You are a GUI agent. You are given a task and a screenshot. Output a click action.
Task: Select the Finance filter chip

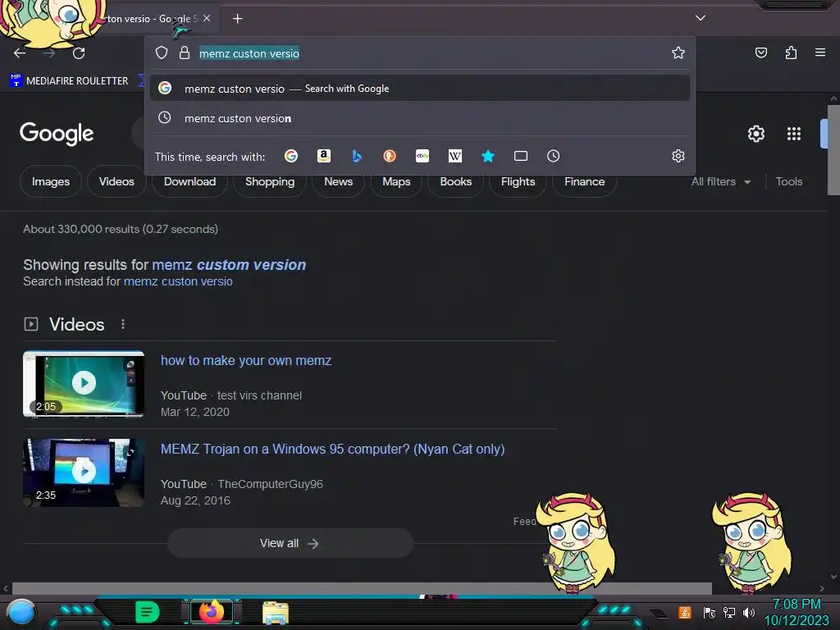[584, 181]
